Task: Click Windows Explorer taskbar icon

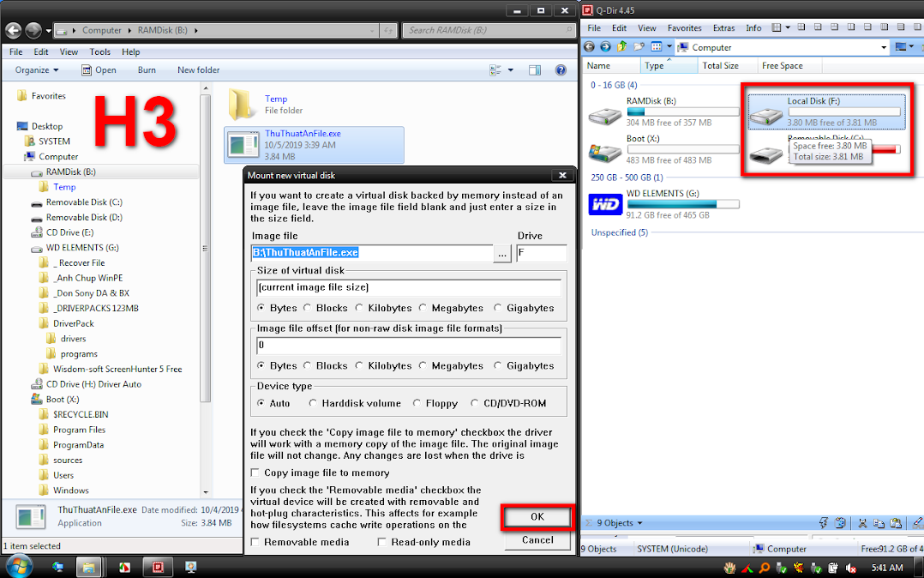Action: click(87, 568)
